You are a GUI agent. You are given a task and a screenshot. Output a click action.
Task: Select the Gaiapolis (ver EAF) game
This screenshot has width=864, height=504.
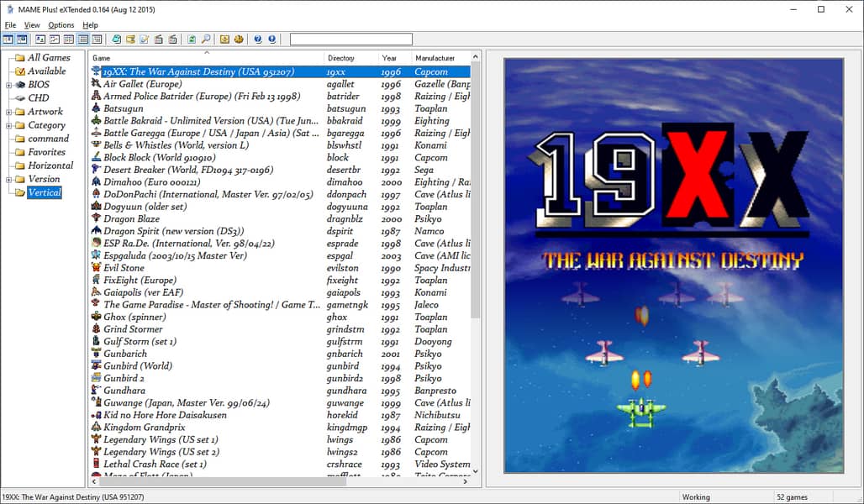click(143, 292)
